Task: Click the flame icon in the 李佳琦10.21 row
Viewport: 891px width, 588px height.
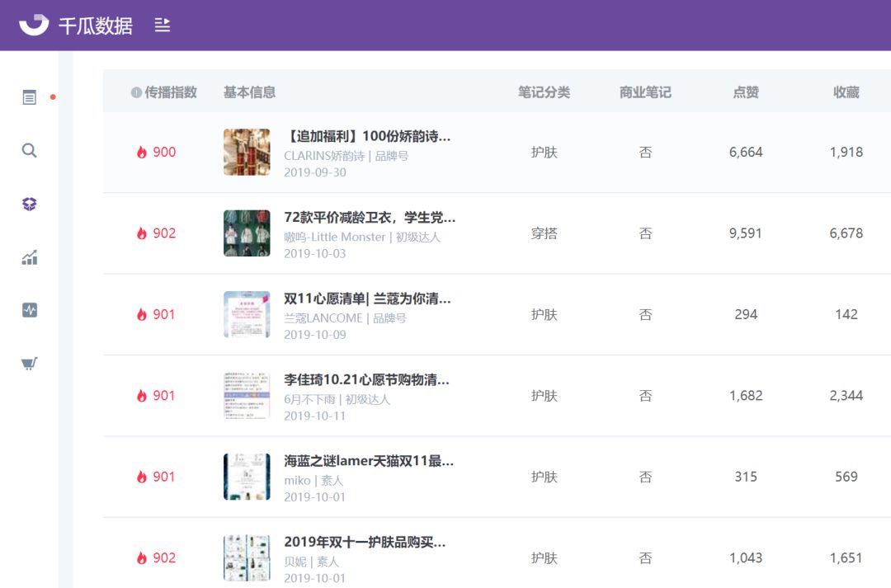Action: pos(142,396)
